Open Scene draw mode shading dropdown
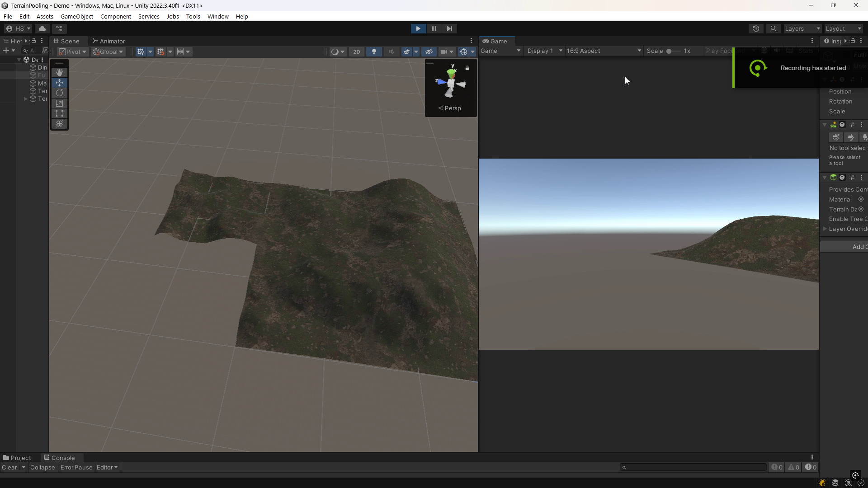 (x=338, y=52)
